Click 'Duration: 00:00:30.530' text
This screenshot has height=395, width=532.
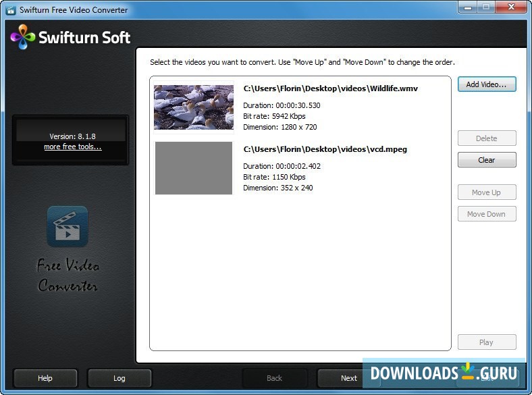282,105
